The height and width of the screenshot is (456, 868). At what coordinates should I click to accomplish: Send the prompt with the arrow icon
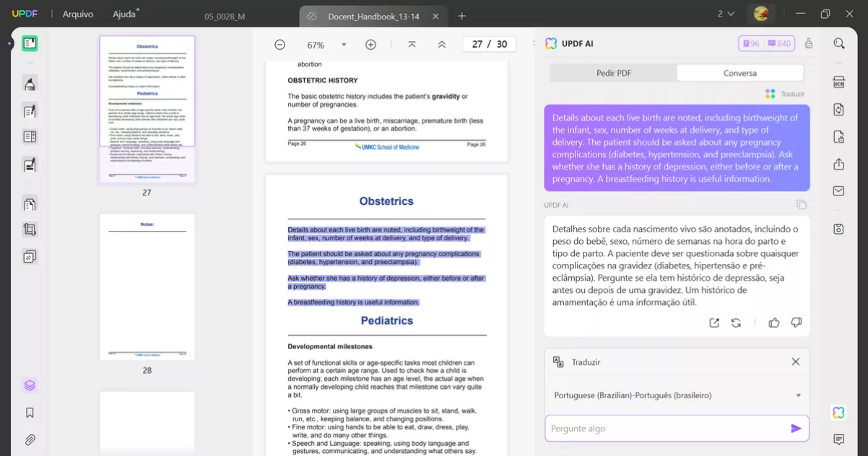pos(796,429)
